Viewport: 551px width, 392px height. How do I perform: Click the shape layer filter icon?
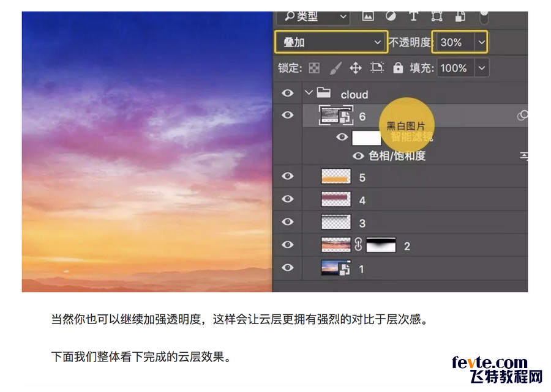[437, 16]
